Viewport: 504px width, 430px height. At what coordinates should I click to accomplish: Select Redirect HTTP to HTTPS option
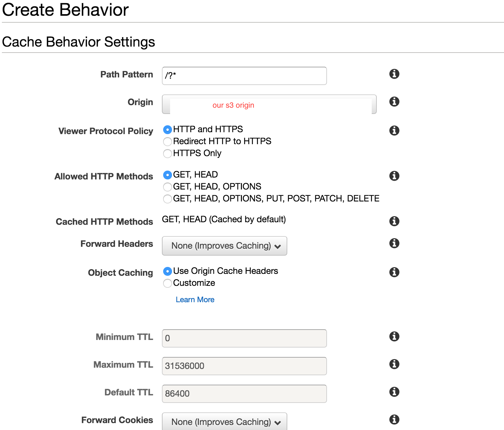pyautogui.click(x=168, y=142)
